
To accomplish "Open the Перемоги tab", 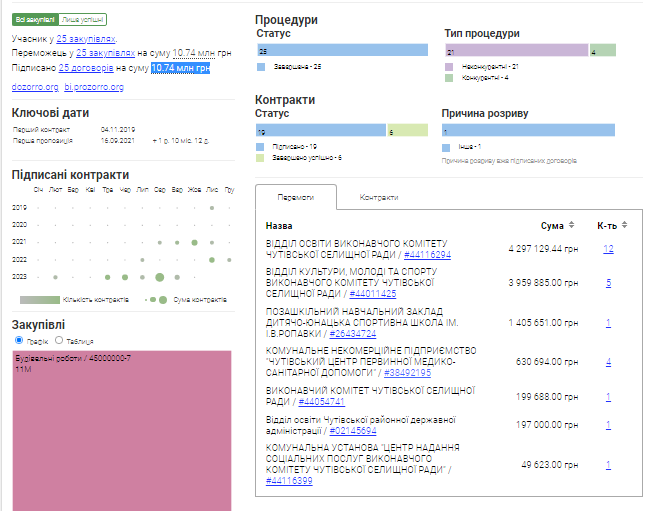I will tap(295, 197).
